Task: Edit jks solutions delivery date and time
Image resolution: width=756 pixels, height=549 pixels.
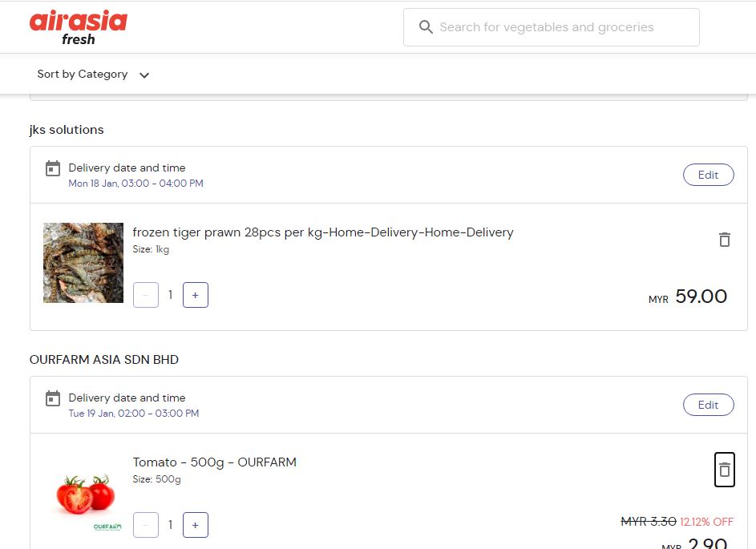Action: click(708, 175)
